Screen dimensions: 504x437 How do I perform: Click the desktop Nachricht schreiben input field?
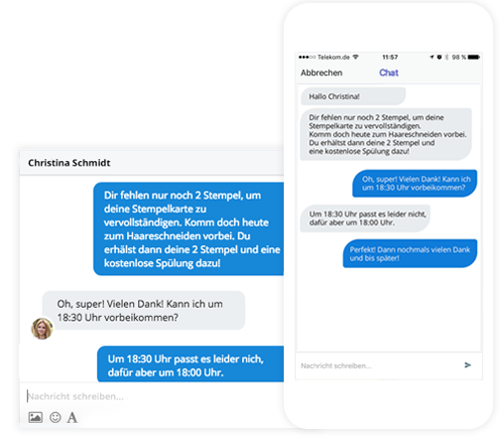click(152, 396)
